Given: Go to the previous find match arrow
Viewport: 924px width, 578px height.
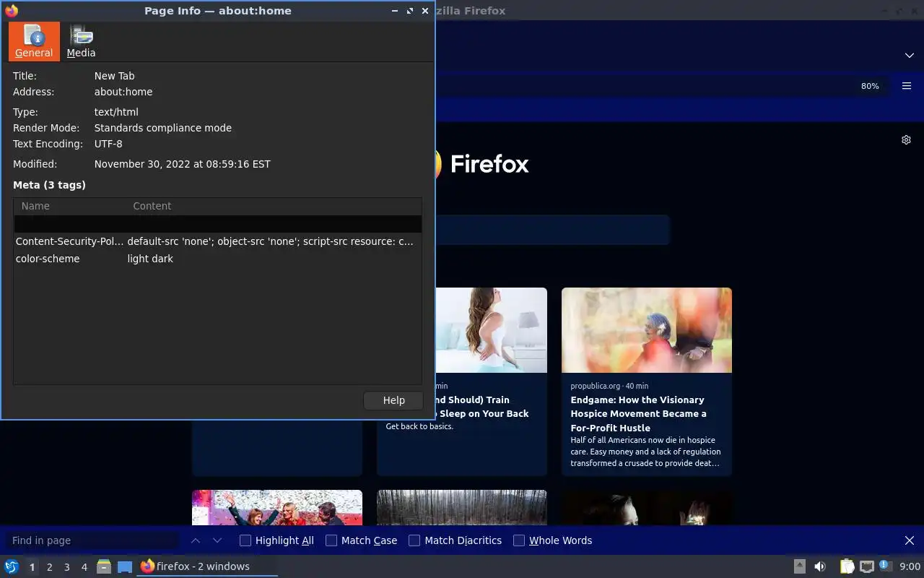Looking at the screenshot, I should click(196, 540).
